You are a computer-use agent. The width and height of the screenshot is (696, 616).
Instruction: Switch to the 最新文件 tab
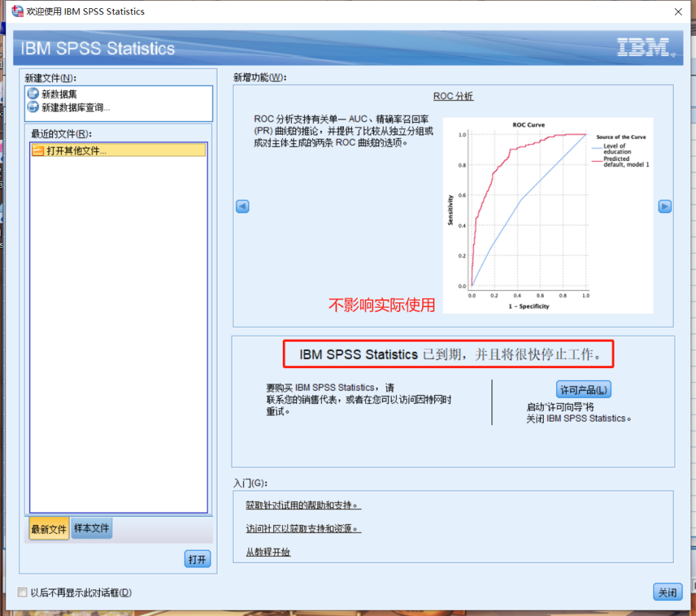click(48, 528)
